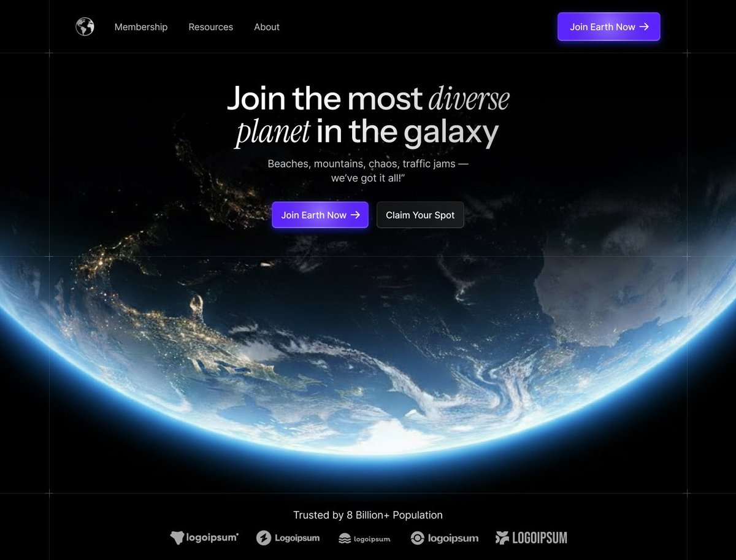Click the uppercase LOGOIPSUM brand icon

click(x=502, y=538)
